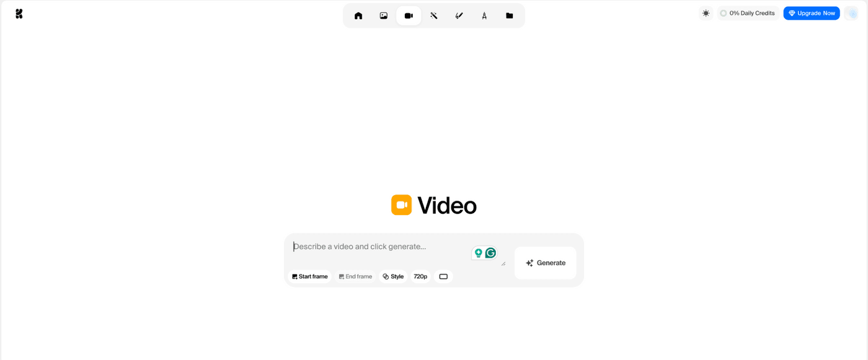This screenshot has width=868, height=360.
Task: Open the magic wand Enhancer tool
Action: click(434, 15)
